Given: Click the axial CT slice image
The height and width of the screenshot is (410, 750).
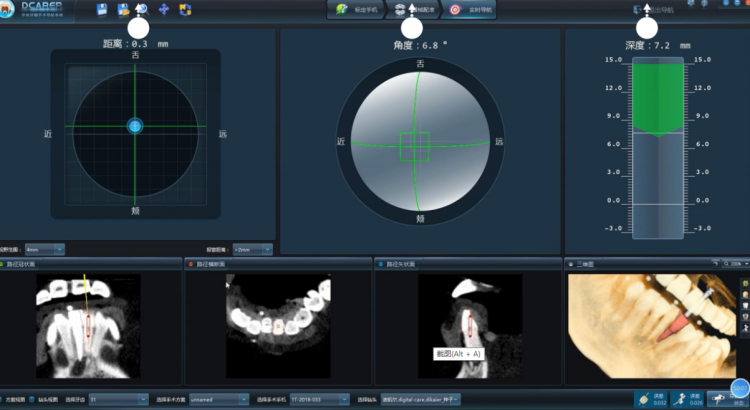Looking at the screenshot, I should pyautogui.click(x=278, y=326).
